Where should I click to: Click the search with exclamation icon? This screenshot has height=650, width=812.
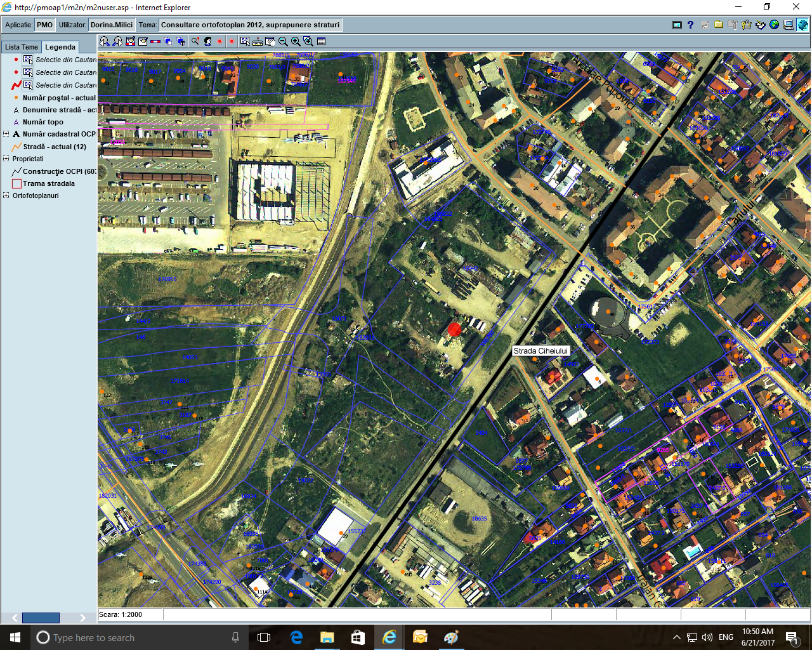click(195, 42)
